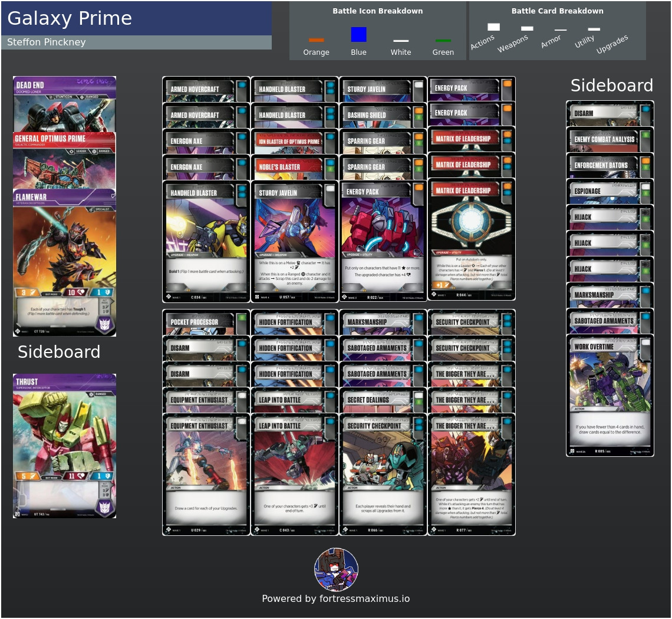Select Thrust's orange attack value 5 badge
The width and height of the screenshot is (672, 619).
click(x=27, y=476)
